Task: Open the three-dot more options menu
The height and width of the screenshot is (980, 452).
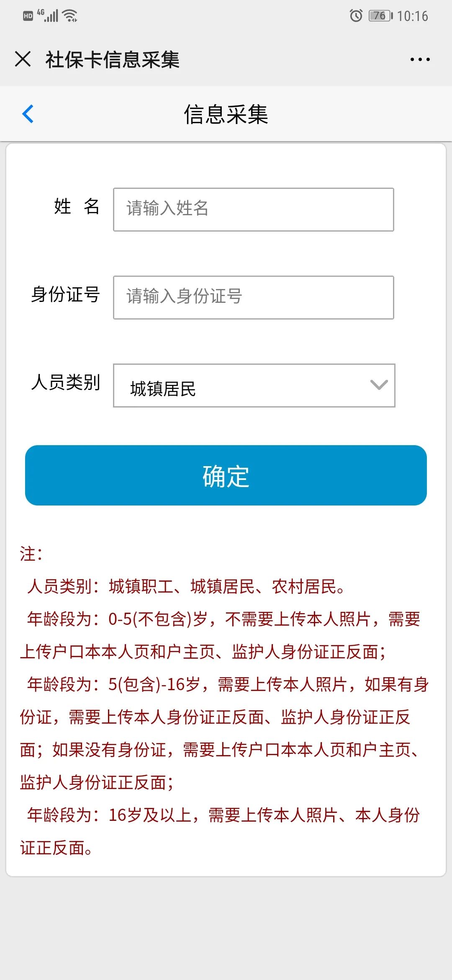Action: pyautogui.click(x=420, y=59)
